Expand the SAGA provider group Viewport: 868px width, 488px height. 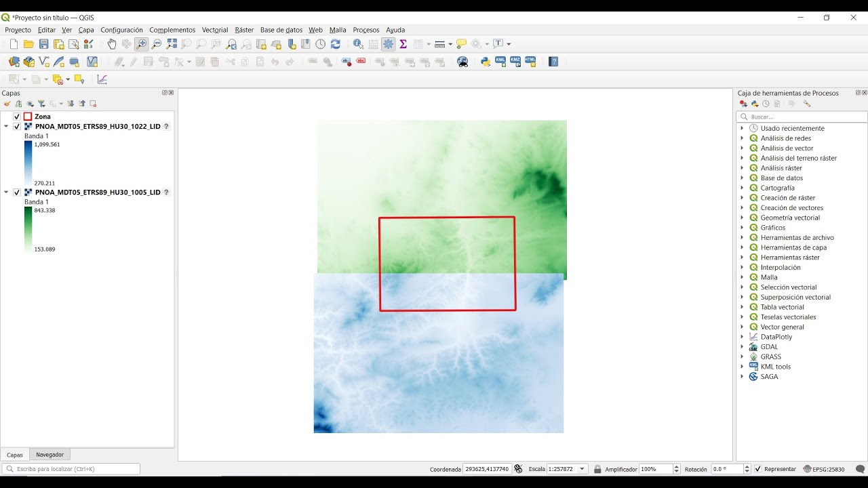point(742,377)
